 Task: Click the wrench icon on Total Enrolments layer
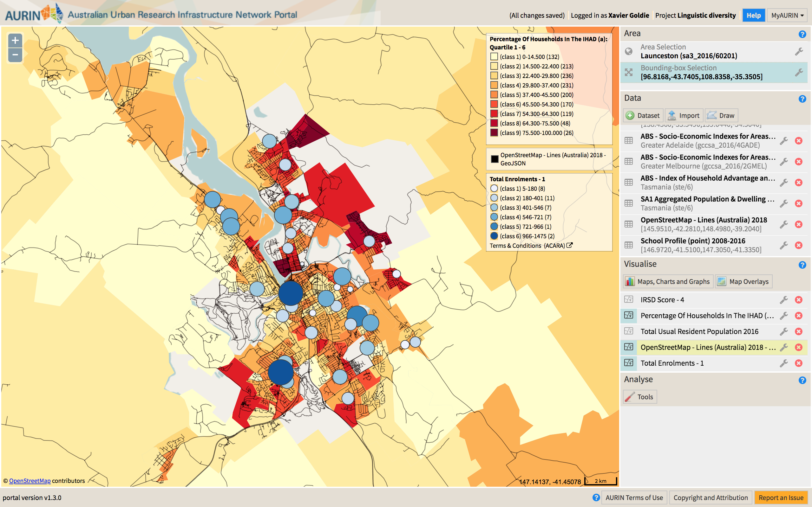(784, 363)
